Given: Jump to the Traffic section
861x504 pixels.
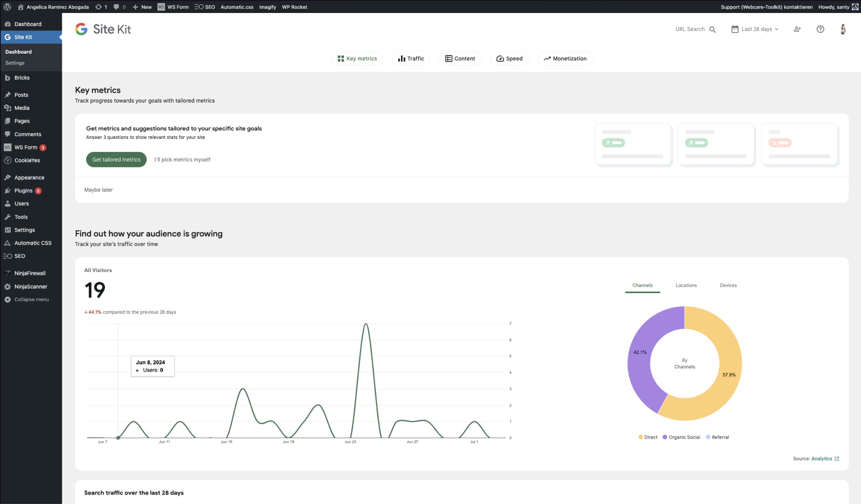Looking at the screenshot, I should point(411,59).
